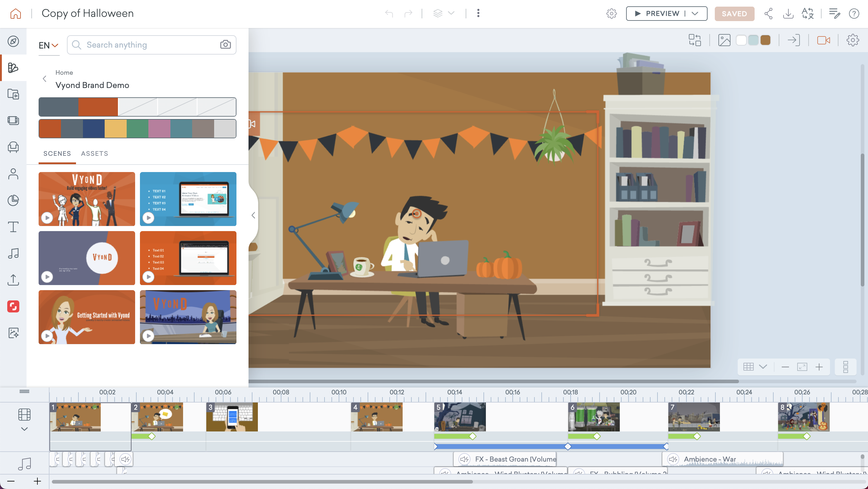Screen dimensions: 868x489
Task: Open the red Shutterstock integration tab
Action: click(13, 306)
